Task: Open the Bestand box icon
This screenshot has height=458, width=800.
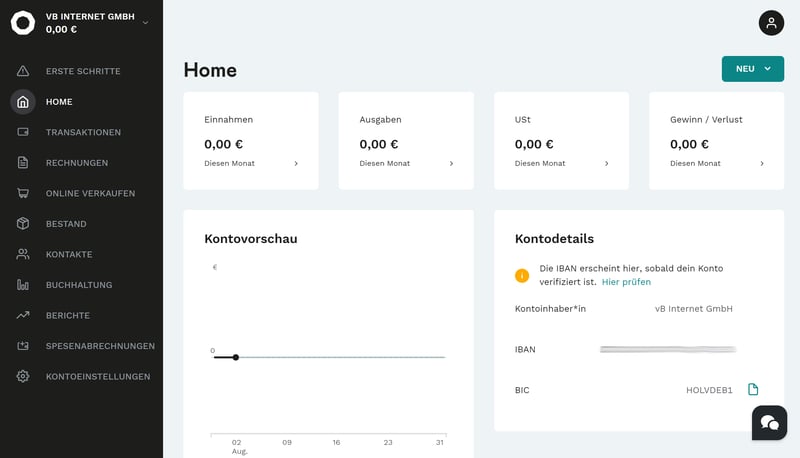Action: pos(23,224)
